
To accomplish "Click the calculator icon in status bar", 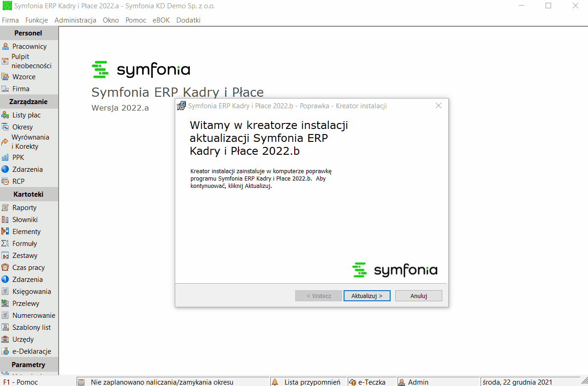I will (81, 382).
